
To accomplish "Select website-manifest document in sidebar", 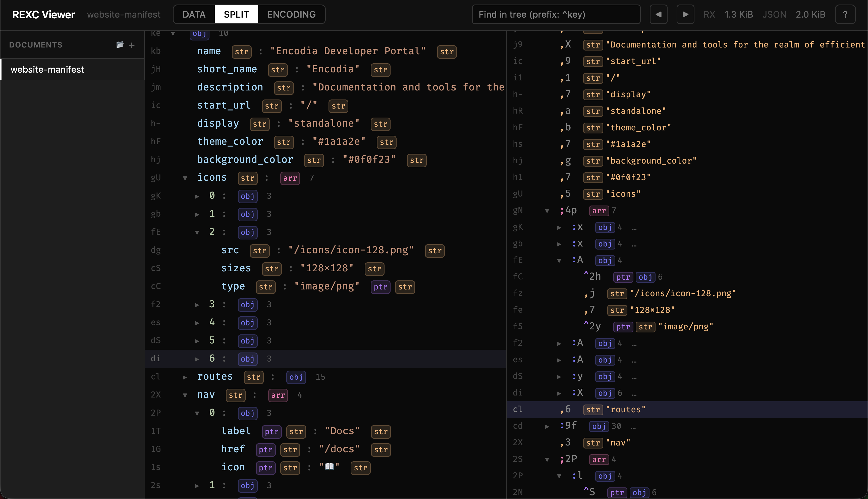I will point(72,69).
